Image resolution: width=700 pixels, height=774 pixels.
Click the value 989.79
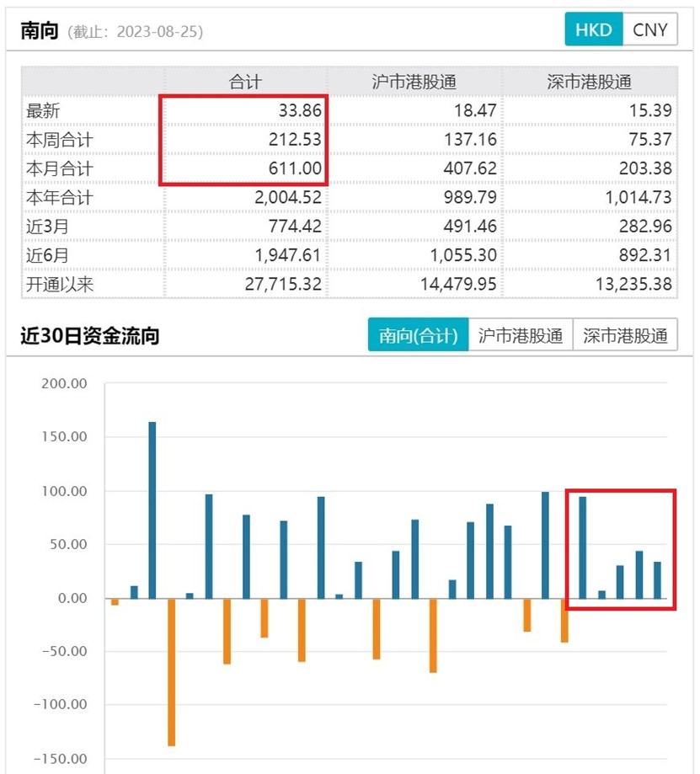click(470, 197)
